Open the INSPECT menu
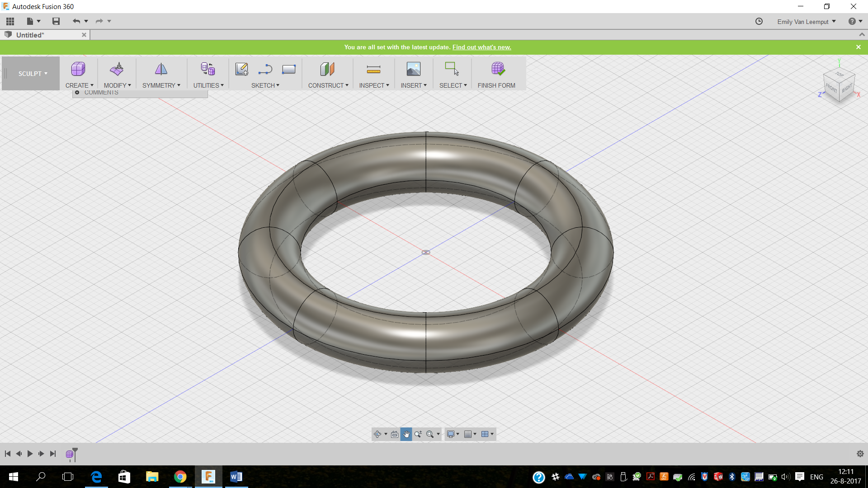868x488 pixels. 374,85
